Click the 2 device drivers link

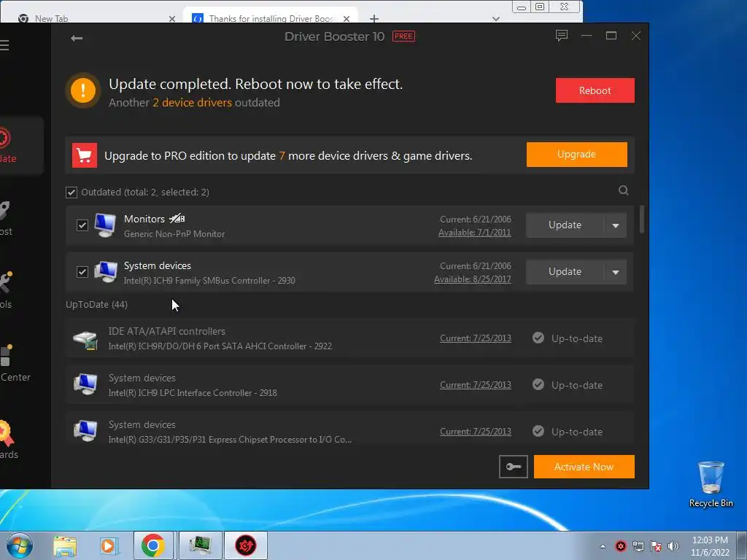pyautogui.click(x=192, y=102)
